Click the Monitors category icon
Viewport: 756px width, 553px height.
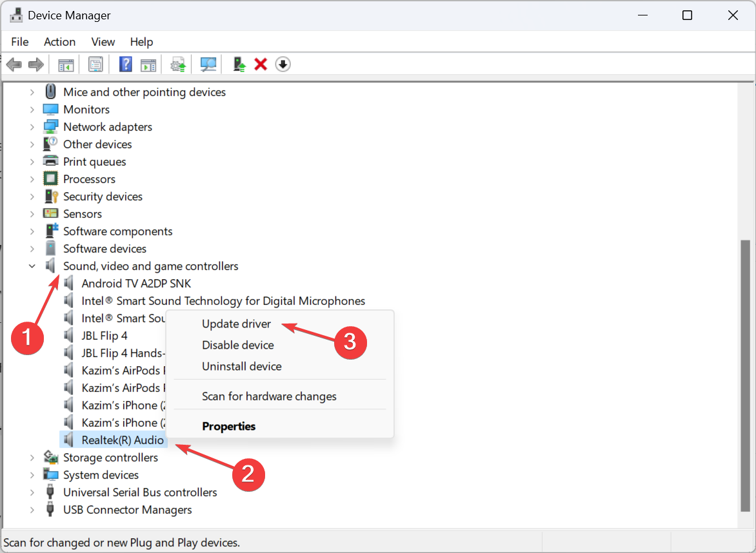50,110
